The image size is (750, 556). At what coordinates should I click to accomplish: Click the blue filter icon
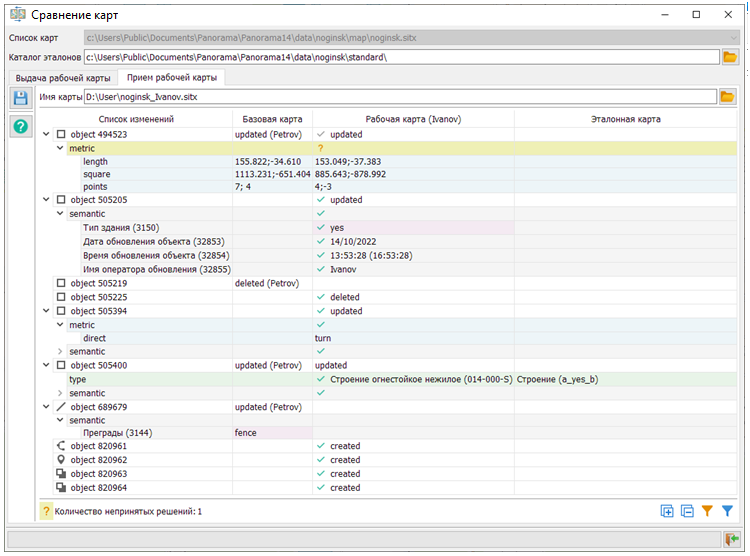click(x=727, y=511)
